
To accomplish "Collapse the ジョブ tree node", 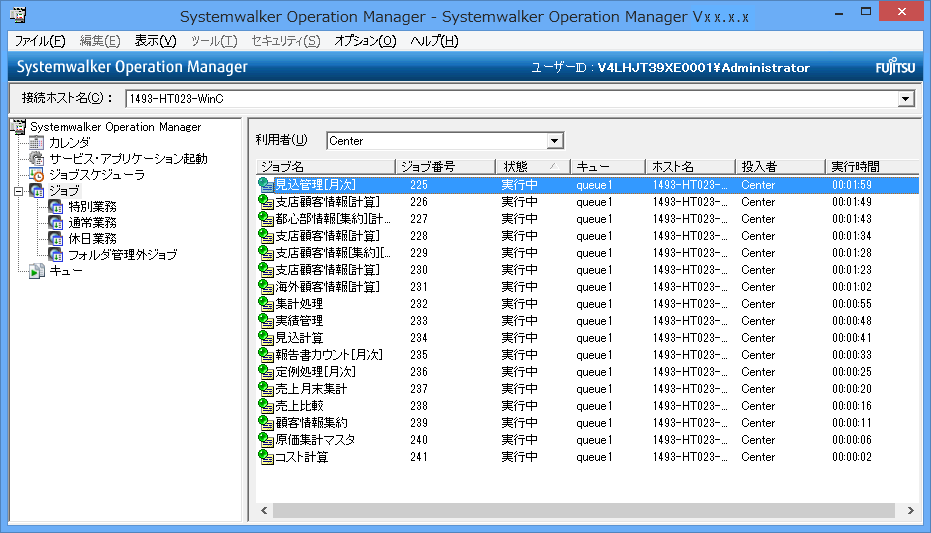I will [x=18, y=191].
